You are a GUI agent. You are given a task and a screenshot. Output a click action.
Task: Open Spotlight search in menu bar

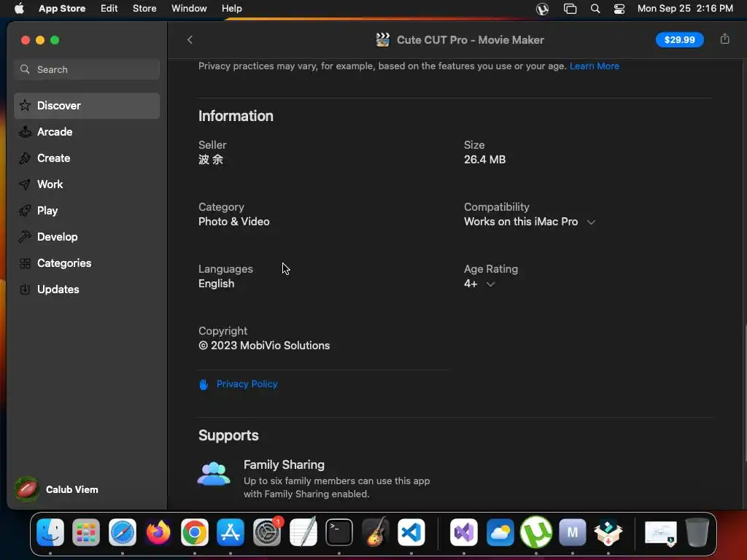pos(595,9)
